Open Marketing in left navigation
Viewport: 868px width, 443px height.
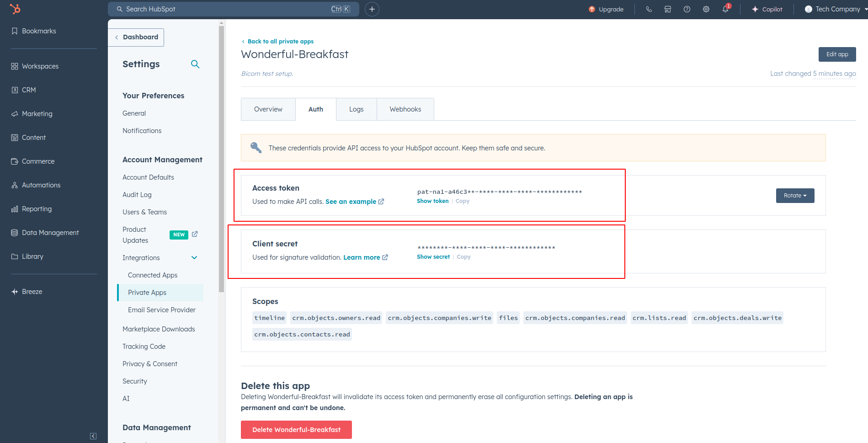32,114
